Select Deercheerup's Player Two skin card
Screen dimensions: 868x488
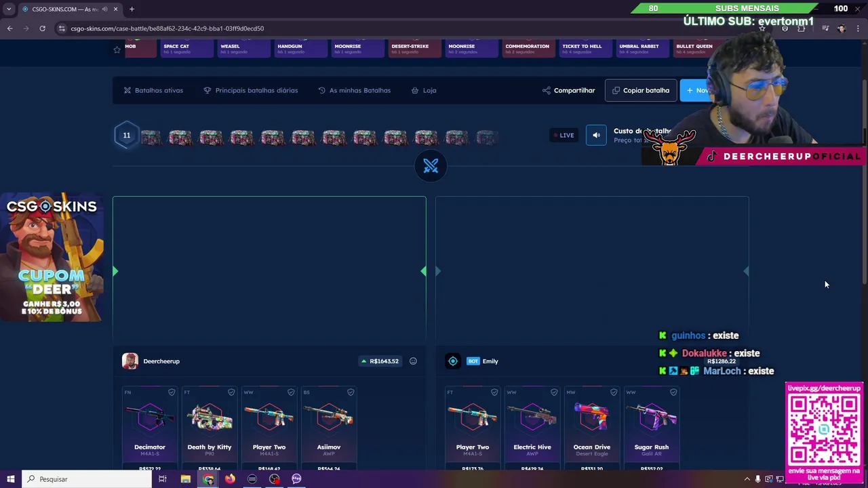[269, 428]
